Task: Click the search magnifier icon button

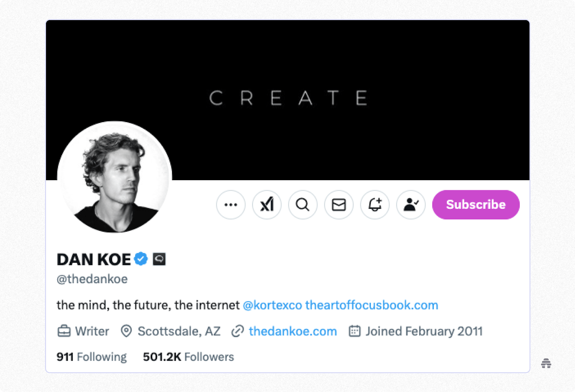Action: click(x=303, y=205)
